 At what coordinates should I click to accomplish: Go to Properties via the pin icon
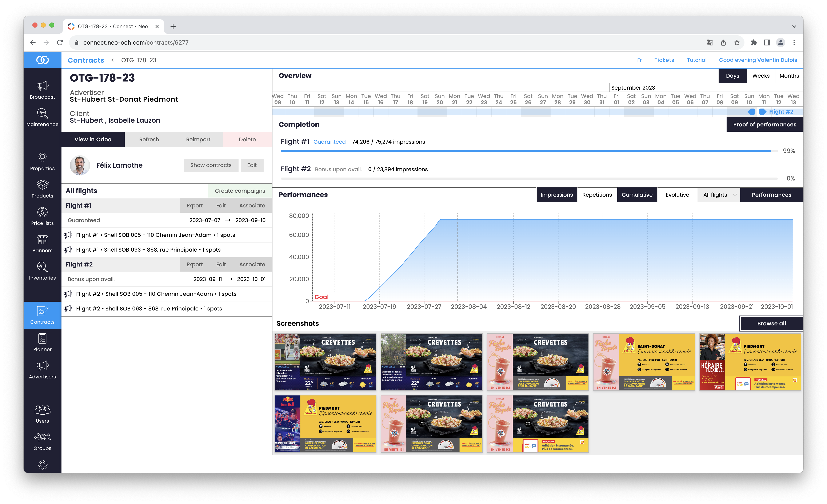[x=42, y=158]
